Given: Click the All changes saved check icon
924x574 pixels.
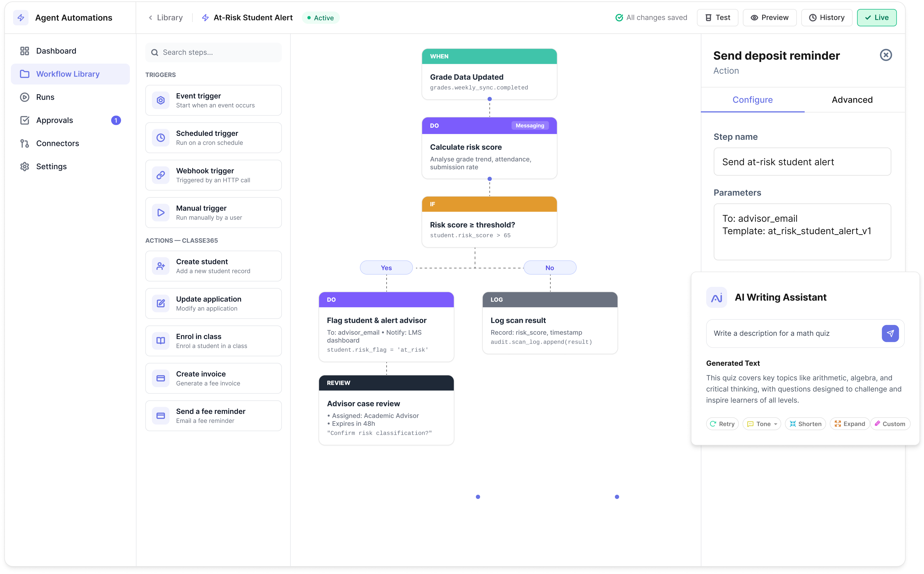Looking at the screenshot, I should pos(619,18).
